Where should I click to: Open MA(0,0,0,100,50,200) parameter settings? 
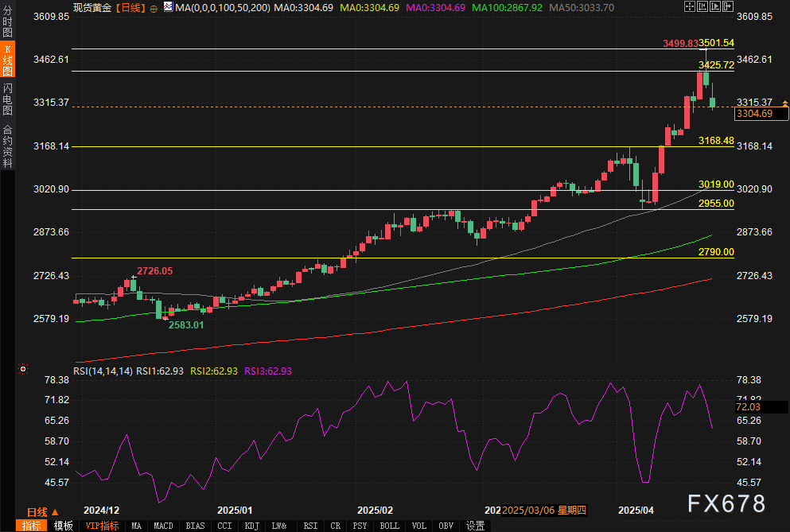(222, 7)
